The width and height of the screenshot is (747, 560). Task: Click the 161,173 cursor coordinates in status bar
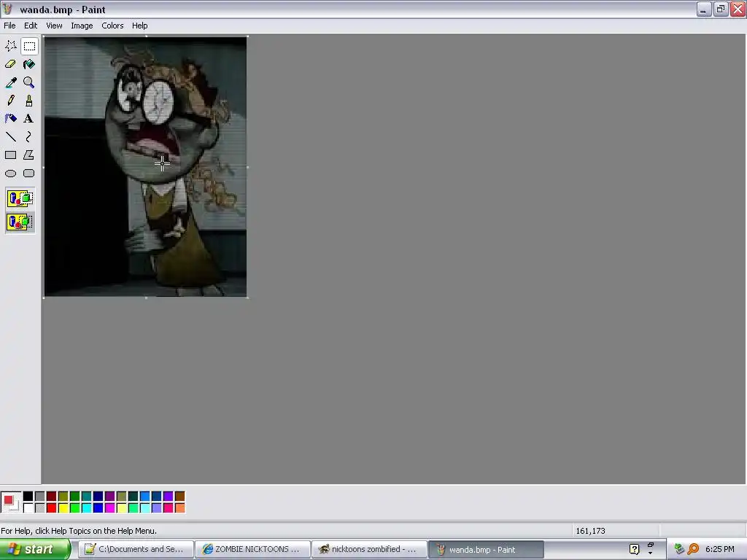pyautogui.click(x=590, y=531)
